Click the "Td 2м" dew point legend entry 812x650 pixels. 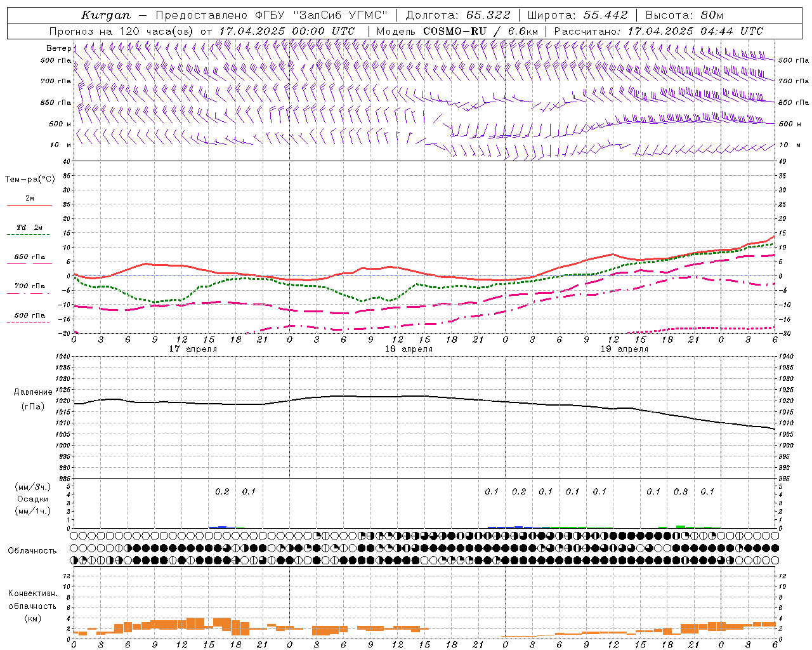[x=30, y=227]
